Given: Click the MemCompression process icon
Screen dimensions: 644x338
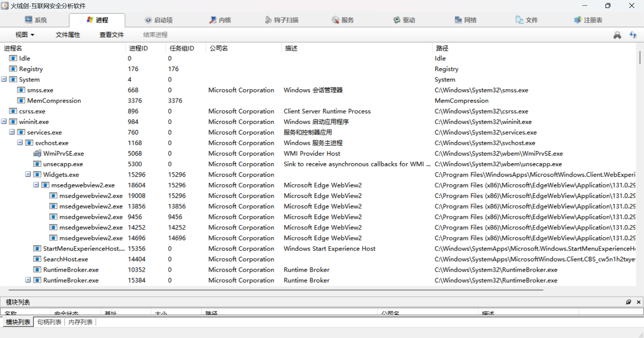Looking at the screenshot, I should point(21,100).
